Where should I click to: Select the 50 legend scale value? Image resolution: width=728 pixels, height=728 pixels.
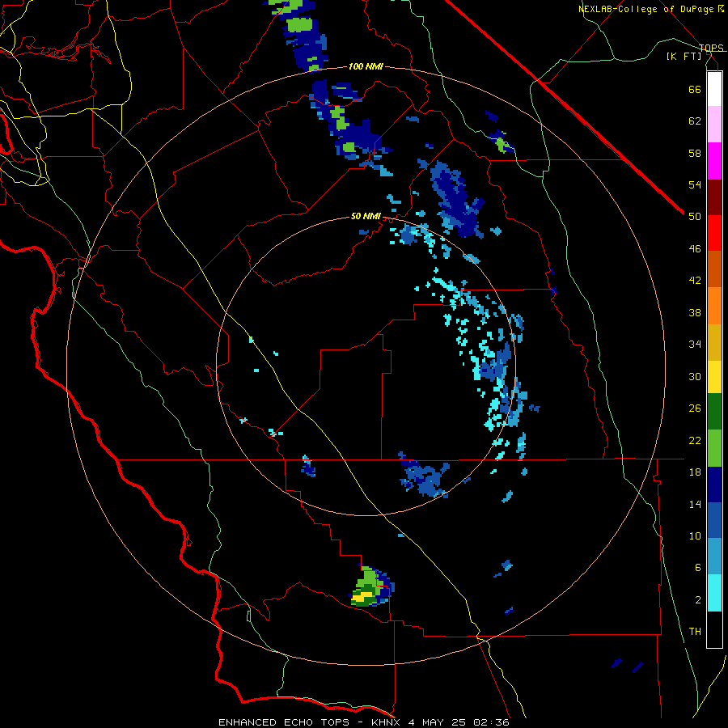click(695, 217)
